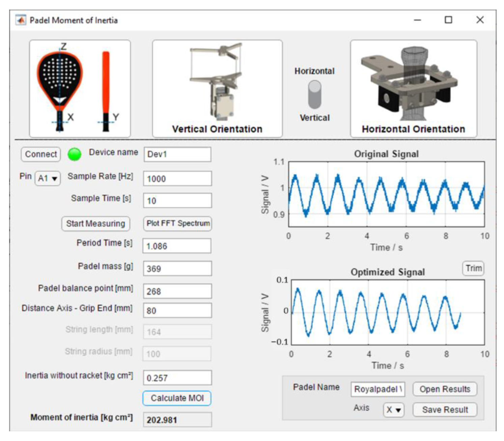The image size is (504, 441).
Task: Click the Trim button above Optimized Signal
Action: pos(473,268)
